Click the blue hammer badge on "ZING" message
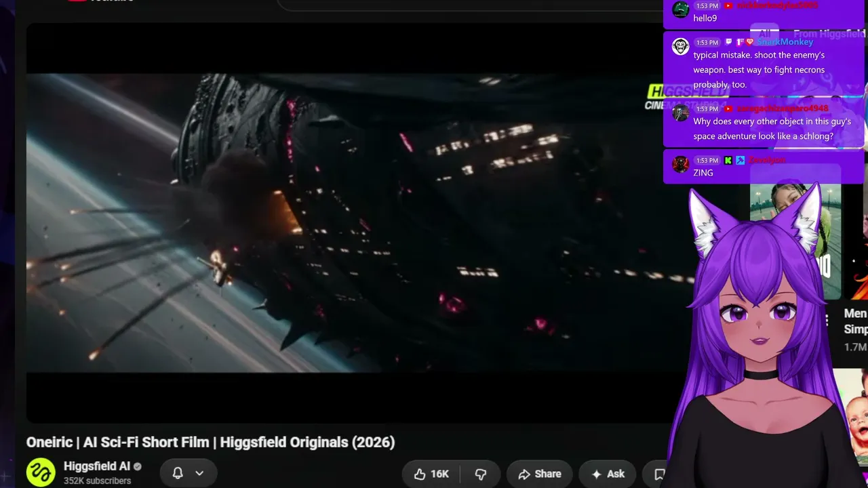Viewport: 868px width, 488px height. [740, 161]
